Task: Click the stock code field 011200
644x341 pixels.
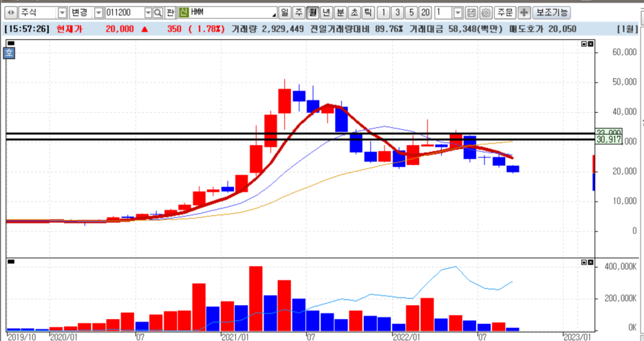Action: pyautogui.click(x=125, y=13)
